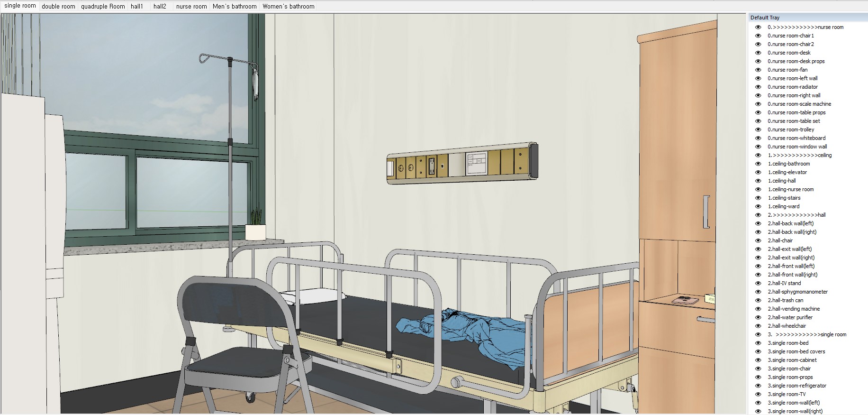Hide the 1.ceiling-hall tag
This screenshot has width=868, height=415.
pyautogui.click(x=758, y=181)
